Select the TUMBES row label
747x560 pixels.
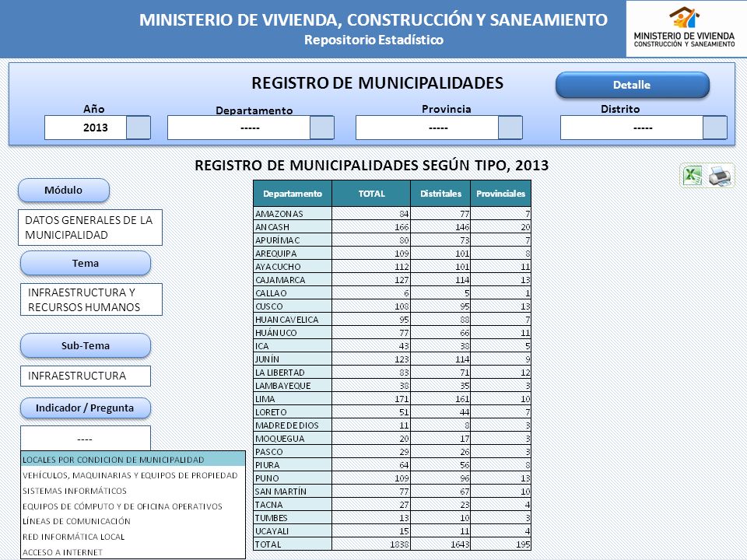pos(271,518)
